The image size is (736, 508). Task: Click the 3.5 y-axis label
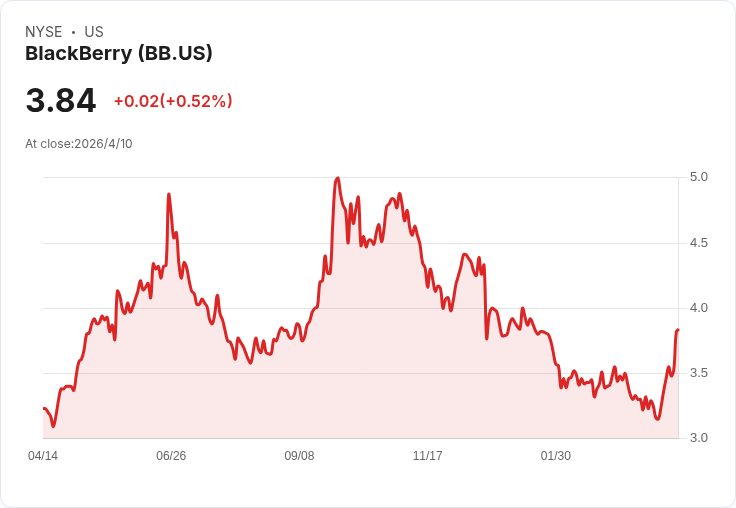coord(698,373)
